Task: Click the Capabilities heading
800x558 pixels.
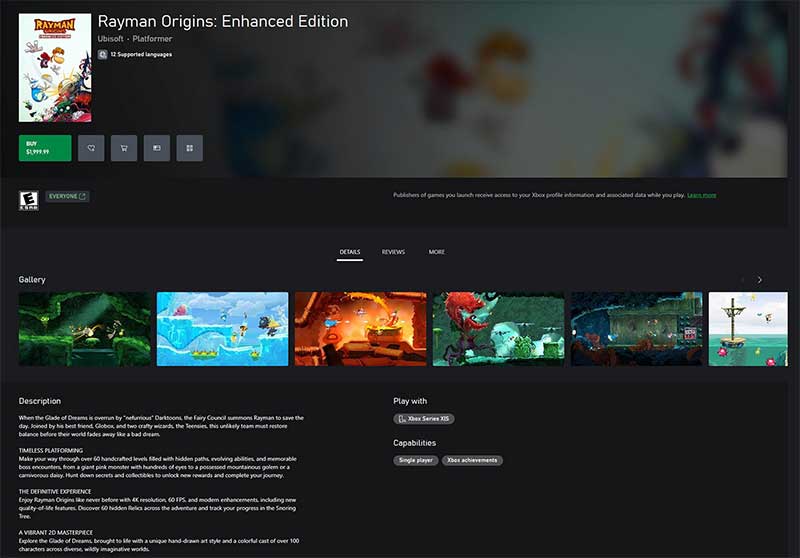Action: pos(414,443)
